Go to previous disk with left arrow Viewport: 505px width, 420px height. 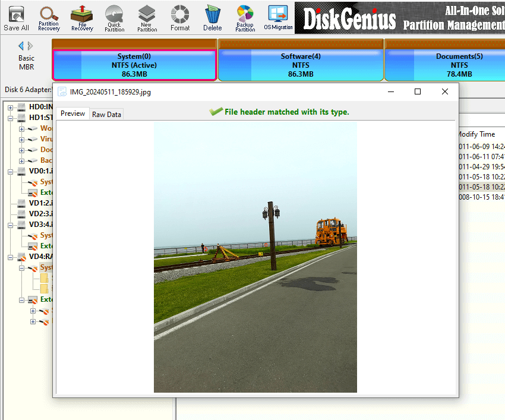(x=21, y=46)
